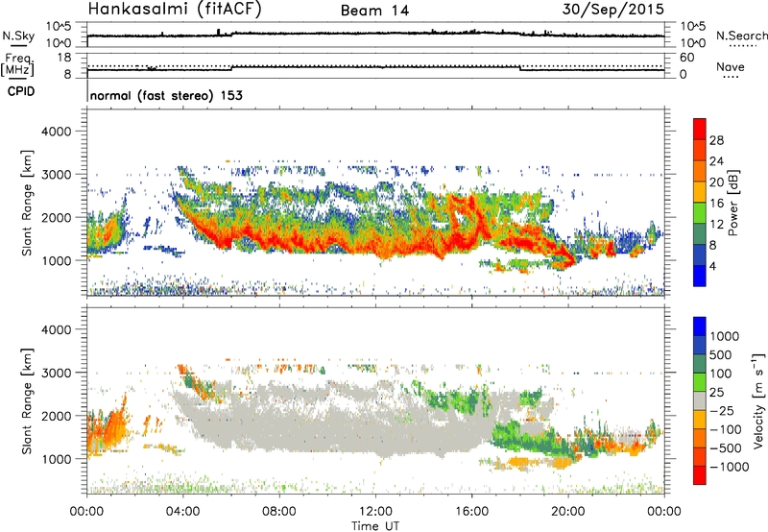Click the 16:00 time axis tick label
The height and width of the screenshot is (532, 768).
point(471,512)
